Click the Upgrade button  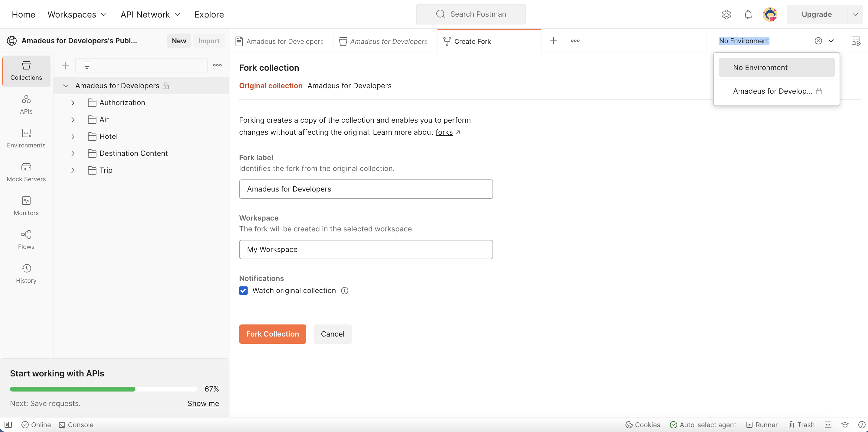(x=817, y=15)
